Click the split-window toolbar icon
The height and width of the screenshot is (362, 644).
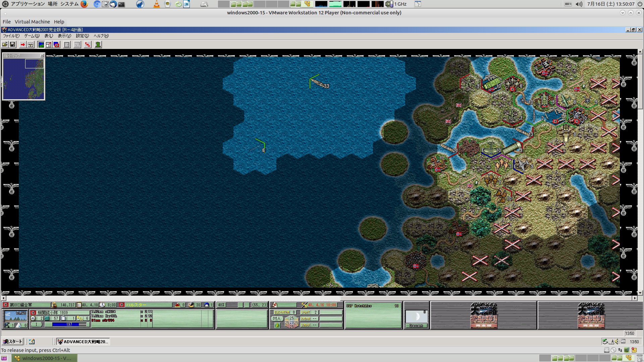point(49,45)
